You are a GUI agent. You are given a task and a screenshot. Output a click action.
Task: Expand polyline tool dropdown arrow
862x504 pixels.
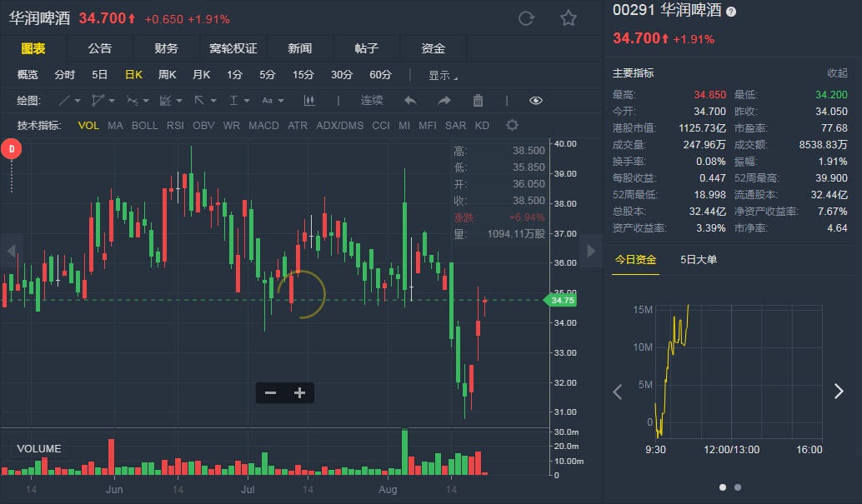point(112,101)
